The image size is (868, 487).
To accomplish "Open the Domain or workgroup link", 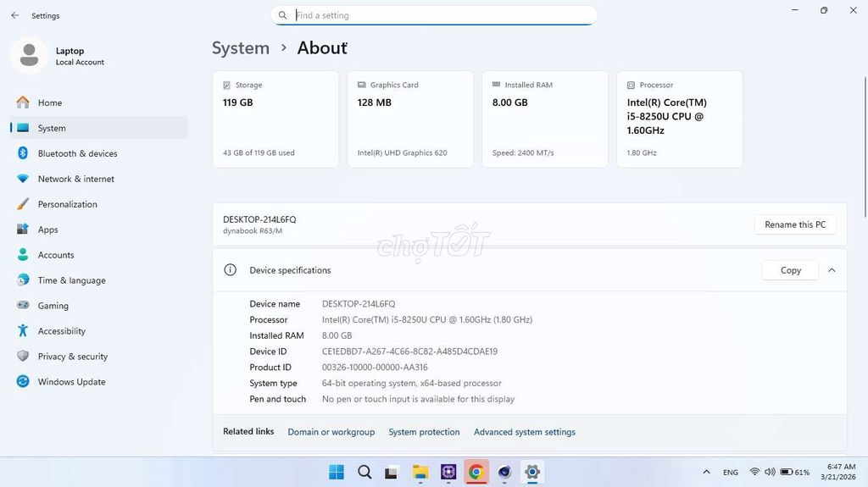I will click(x=331, y=432).
